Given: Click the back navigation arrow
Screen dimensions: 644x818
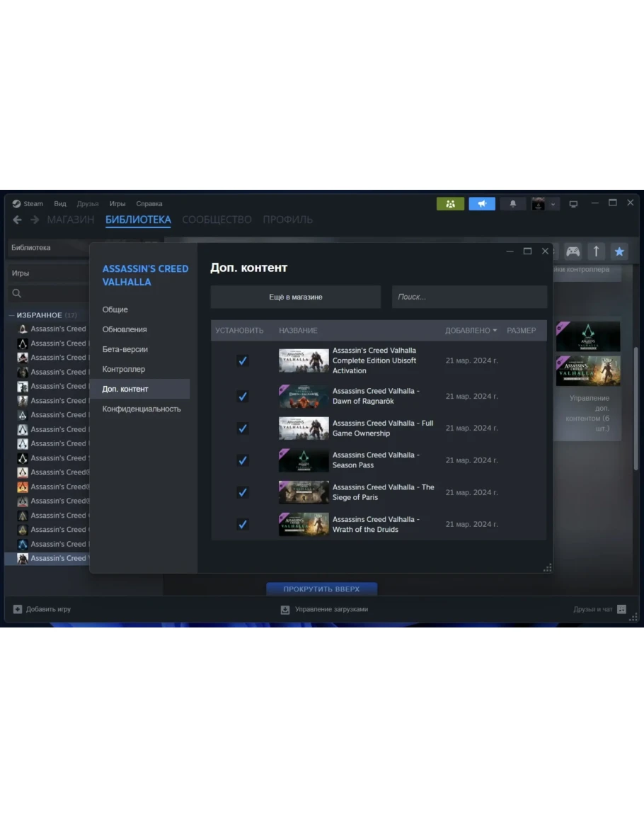Looking at the screenshot, I should click(18, 220).
